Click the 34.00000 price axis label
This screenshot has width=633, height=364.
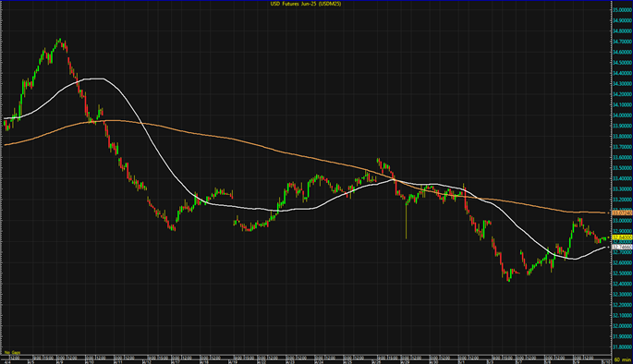622,115
